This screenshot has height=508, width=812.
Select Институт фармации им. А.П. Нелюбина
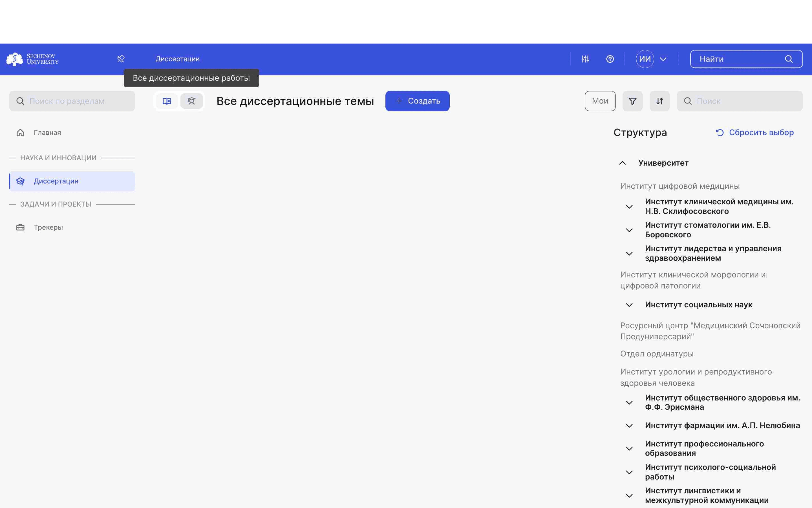click(x=722, y=425)
